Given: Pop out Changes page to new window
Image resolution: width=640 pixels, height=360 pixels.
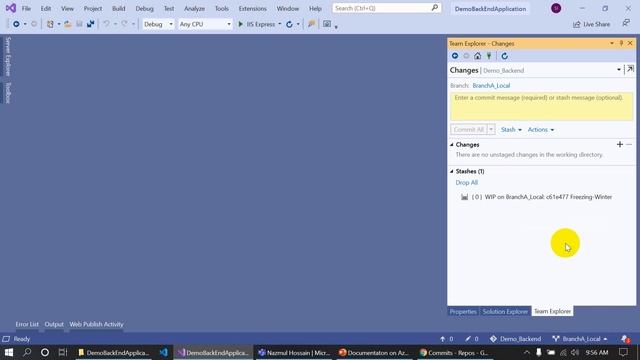Looking at the screenshot, I should (x=631, y=69).
